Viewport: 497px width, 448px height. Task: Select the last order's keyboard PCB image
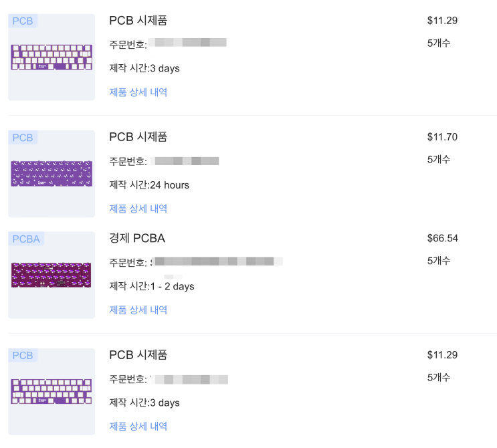tap(52, 391)
